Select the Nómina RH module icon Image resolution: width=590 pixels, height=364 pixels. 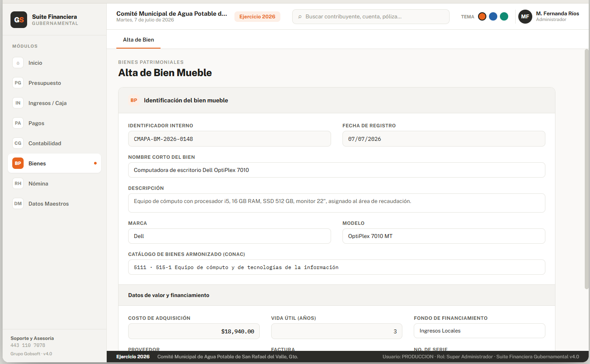pyautogui.click(x=18, y=184)
